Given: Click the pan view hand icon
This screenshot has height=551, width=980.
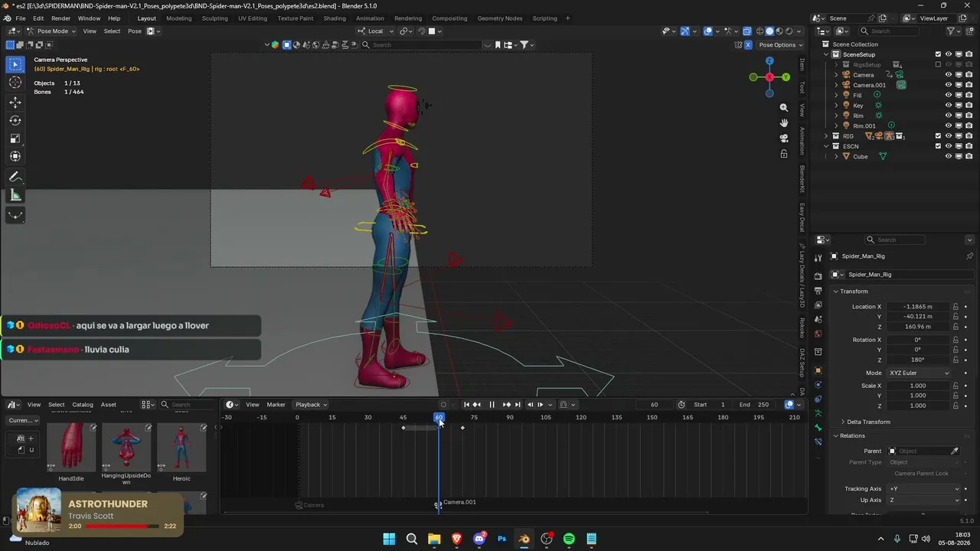Looking at the screenshot, I should coord(784,123).
